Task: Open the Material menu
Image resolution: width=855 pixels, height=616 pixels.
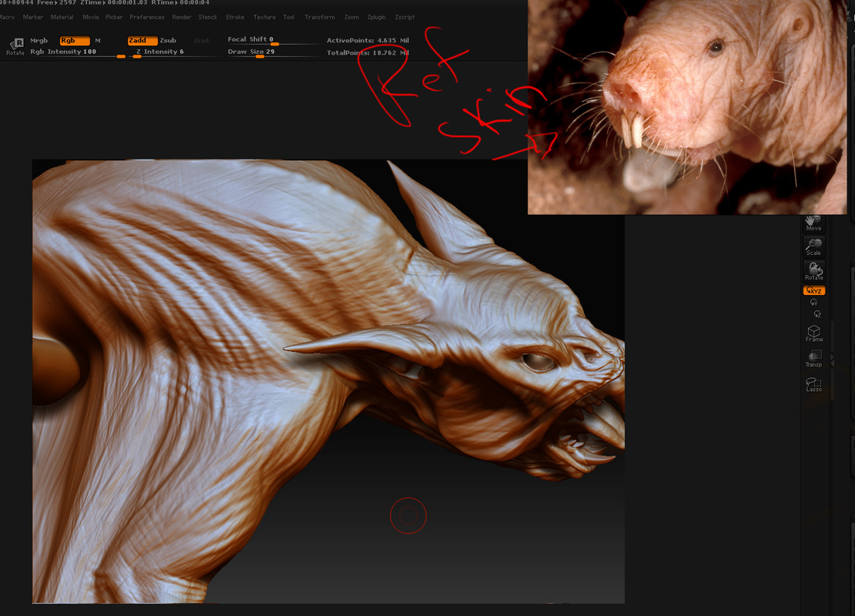Action: pos(62,17)
